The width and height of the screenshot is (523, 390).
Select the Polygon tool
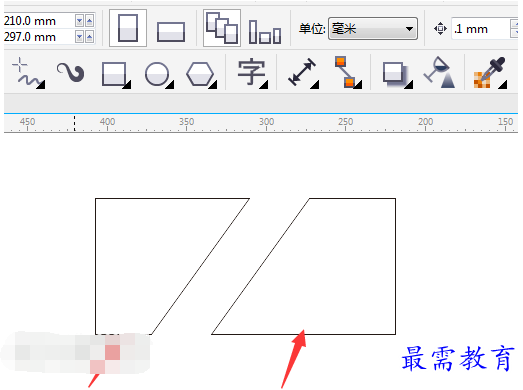coord(201,74)
